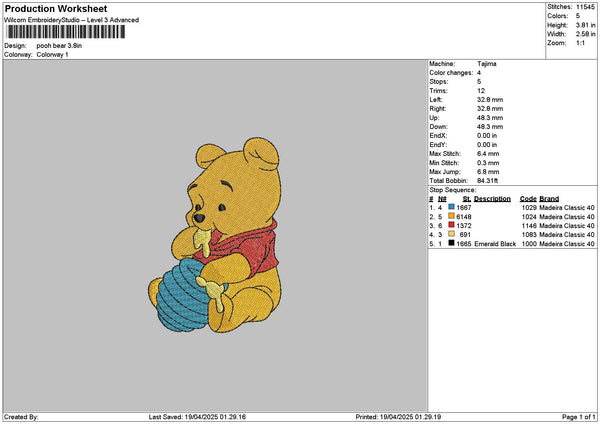Click the Total Bobbin value 84.31ft

488,181
